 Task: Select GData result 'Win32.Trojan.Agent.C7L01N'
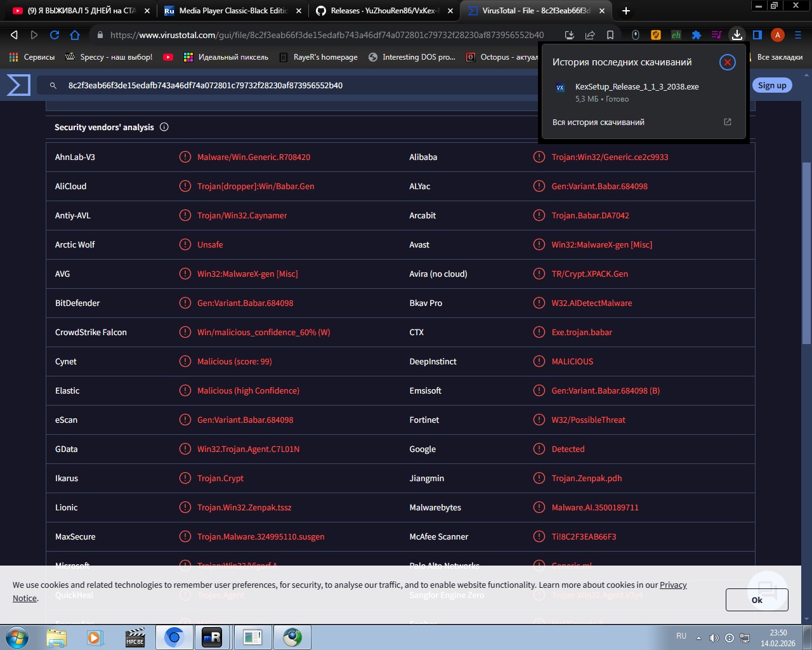pyautogui.click(x=248, y=449)
